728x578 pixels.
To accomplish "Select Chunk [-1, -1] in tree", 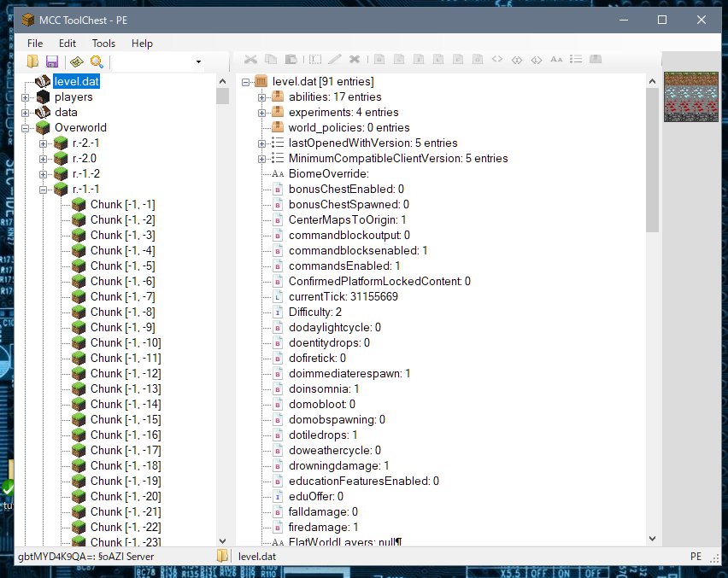I will click(x=122, y=205).
